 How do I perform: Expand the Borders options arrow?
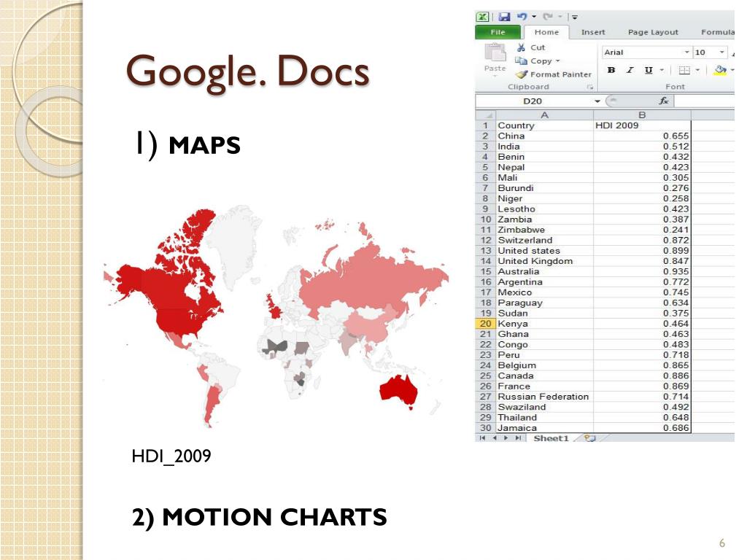[697, 70]
